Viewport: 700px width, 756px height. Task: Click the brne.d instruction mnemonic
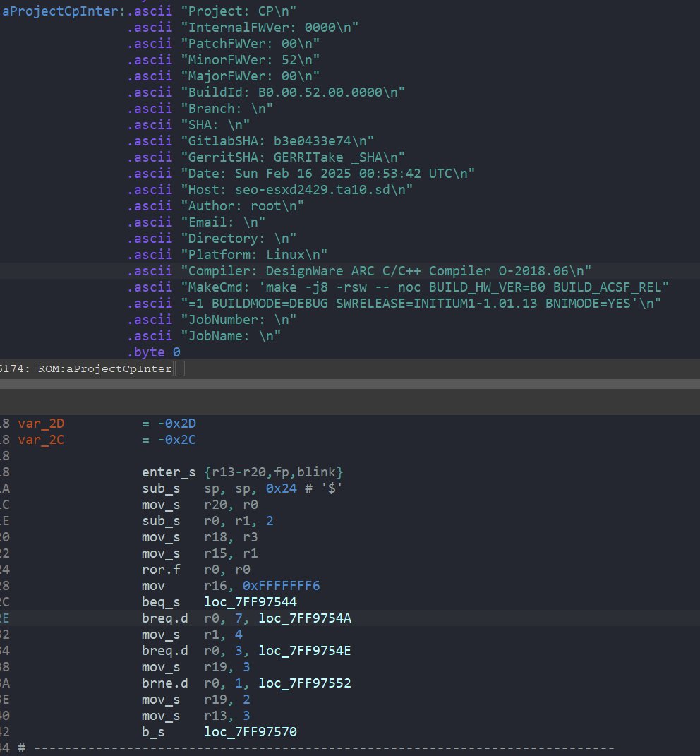(x=165, y=683)
